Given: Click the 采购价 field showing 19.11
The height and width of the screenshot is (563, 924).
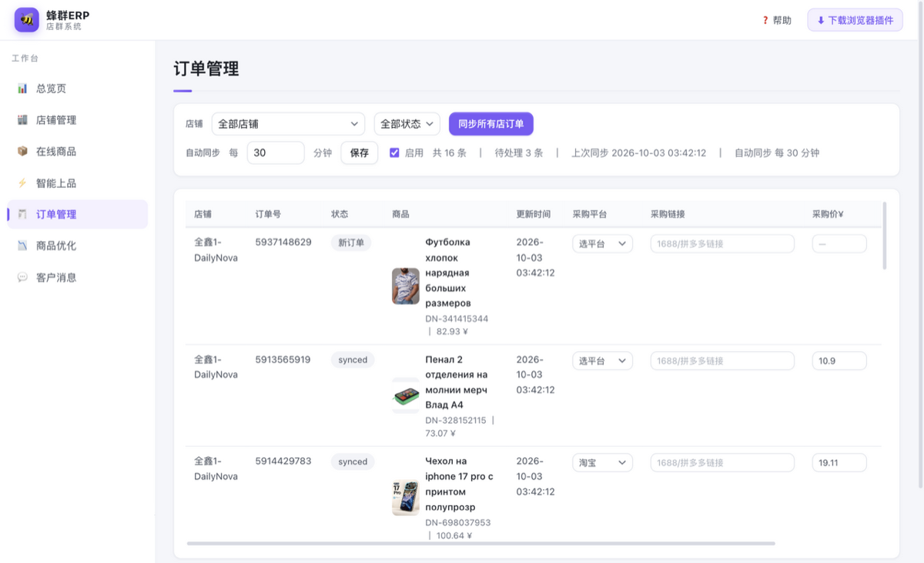Looking at the screenshot, I should point(839,463).
